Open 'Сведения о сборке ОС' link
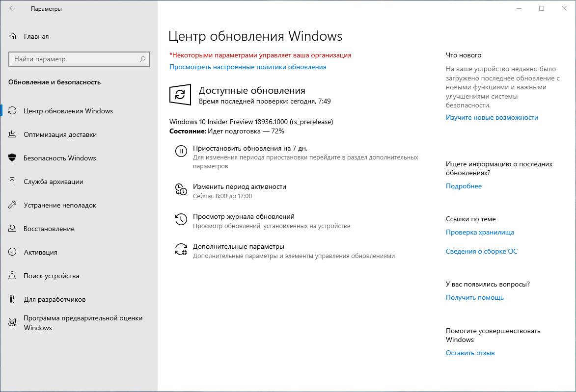Screen dimensions: 576x392 [x=482, y=251]
